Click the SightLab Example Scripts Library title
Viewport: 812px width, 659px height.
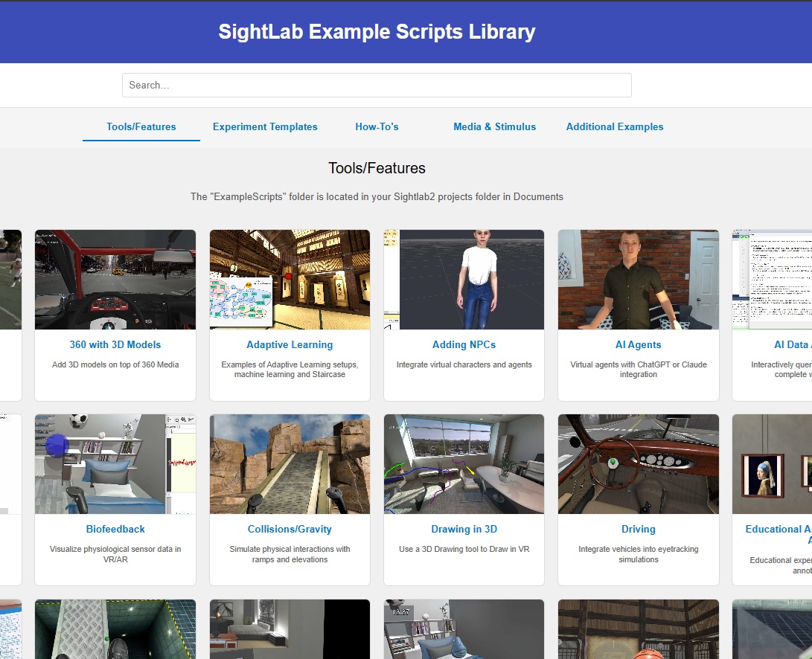click(x=377, y=31)
